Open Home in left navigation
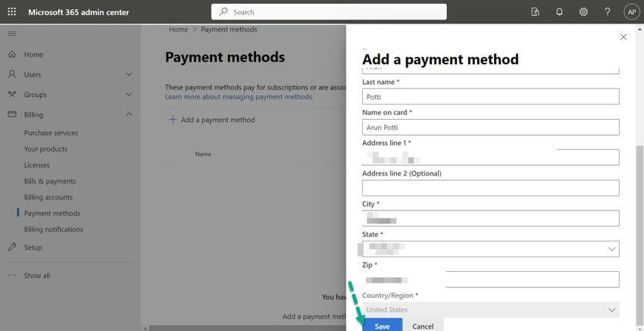Viewport: 644px width, 331px height. tap(33, 55)
